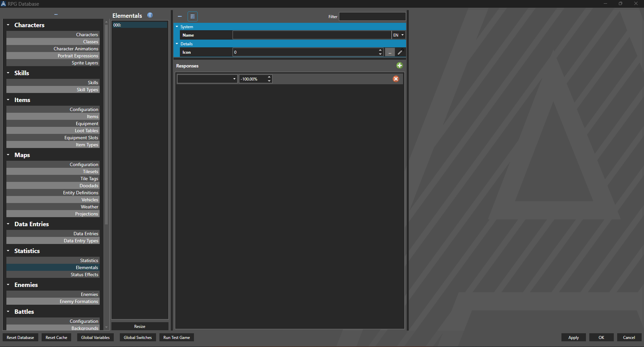Collapse the Details section
The height and width of the screenshot is (347, 644).
tap(177, 44)
